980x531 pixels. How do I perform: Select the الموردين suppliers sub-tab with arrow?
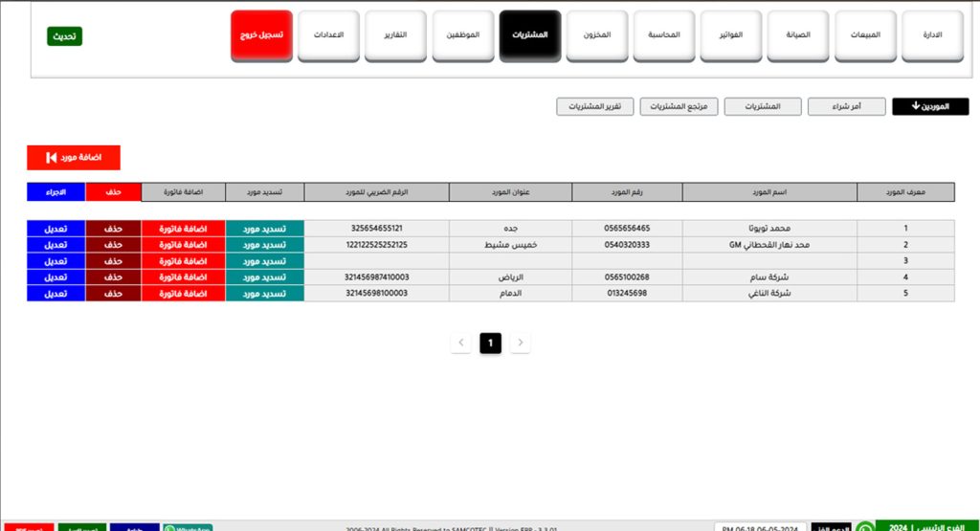[x=928, y=106]
